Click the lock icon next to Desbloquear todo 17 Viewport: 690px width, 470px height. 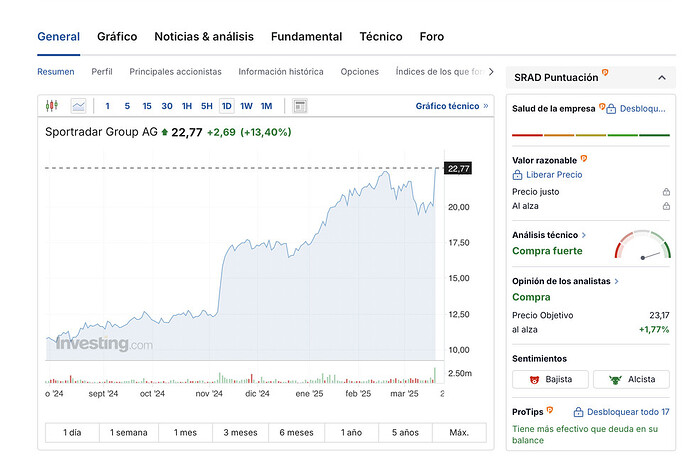click(578, 412)
